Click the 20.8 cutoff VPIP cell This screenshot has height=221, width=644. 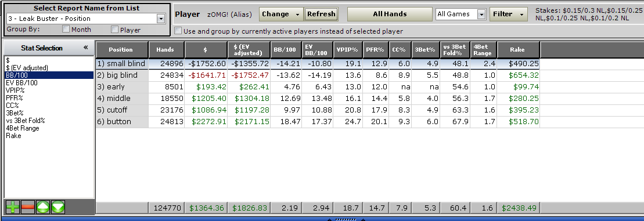(347, 110)
